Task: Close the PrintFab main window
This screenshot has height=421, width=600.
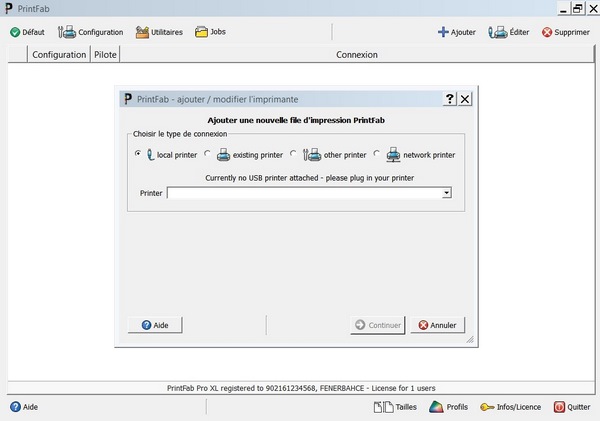Action: pyautogui.click(x=593, y=8)
